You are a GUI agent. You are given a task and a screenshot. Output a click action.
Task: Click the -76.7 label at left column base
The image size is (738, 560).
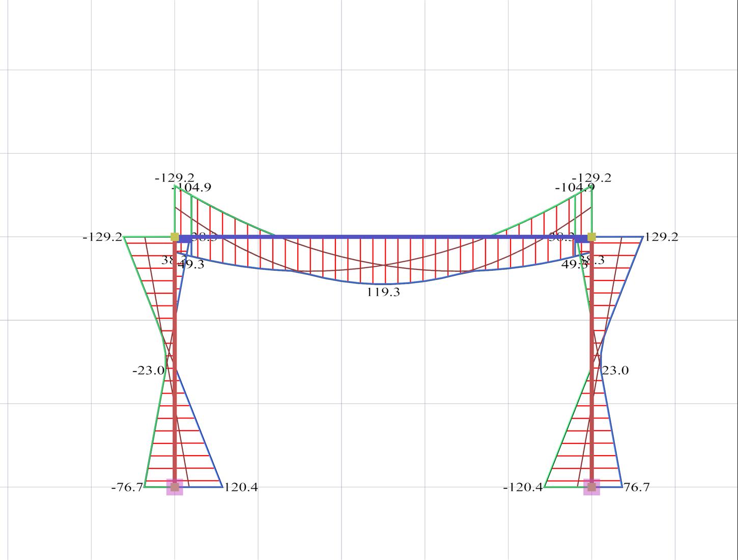pyautogui.click(x=127, y=487)
